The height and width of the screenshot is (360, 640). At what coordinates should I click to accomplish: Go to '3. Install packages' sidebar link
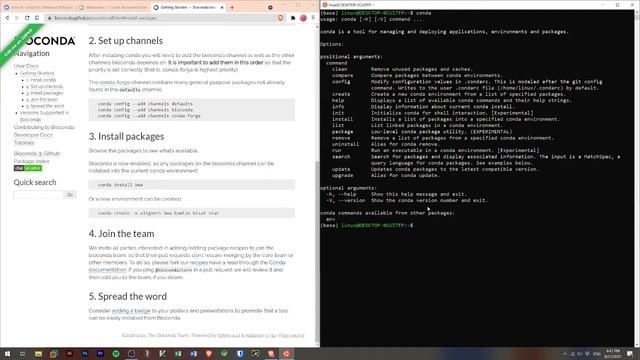point(45,93)
